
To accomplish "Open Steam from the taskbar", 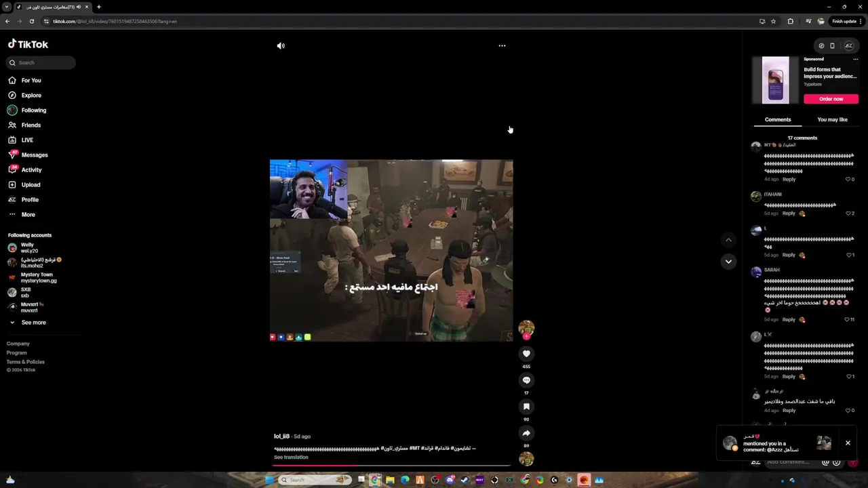I will (x=465, y=480).
